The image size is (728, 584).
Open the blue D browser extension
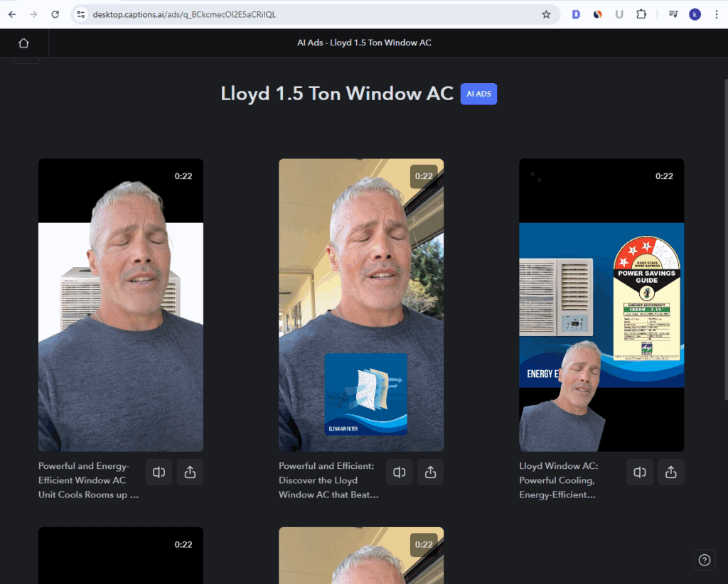[576, 14]
